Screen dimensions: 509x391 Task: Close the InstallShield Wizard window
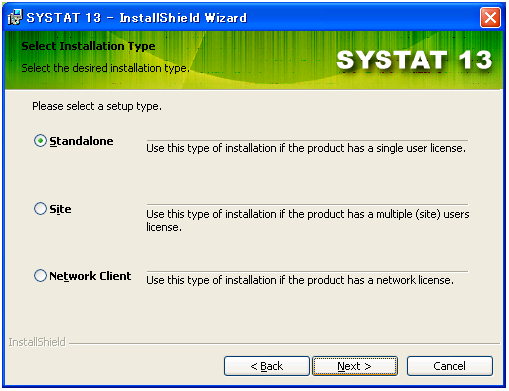490,17
